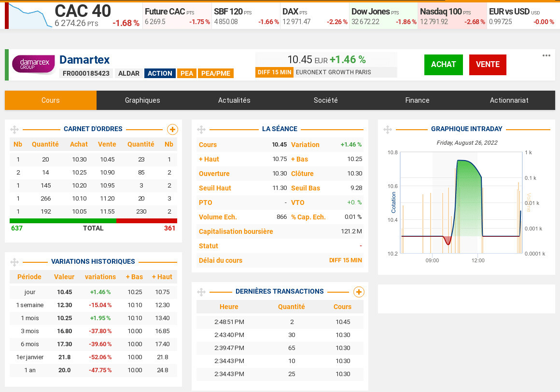
Task: Click the Période column header
Action: click(29, 277)
